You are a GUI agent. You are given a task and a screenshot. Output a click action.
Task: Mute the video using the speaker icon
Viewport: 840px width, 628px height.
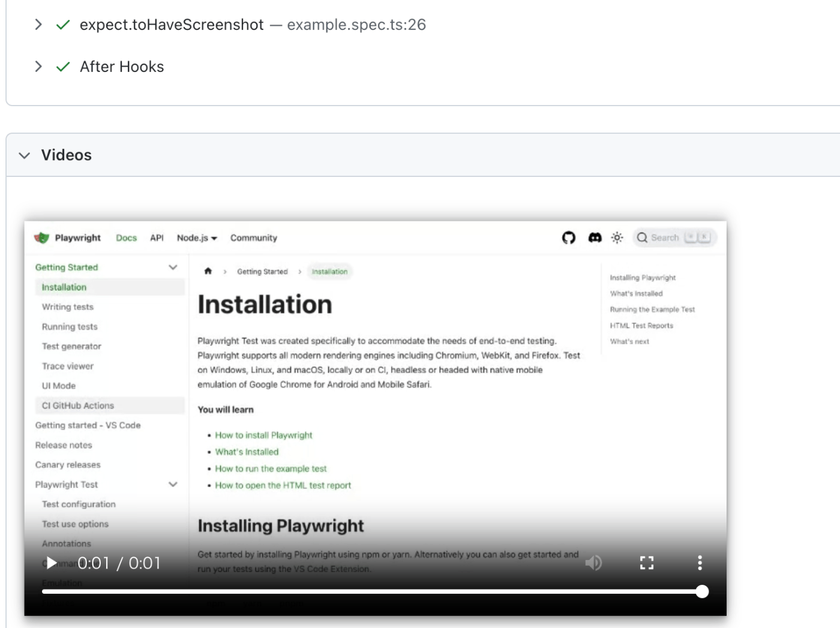tap(593, 563)
